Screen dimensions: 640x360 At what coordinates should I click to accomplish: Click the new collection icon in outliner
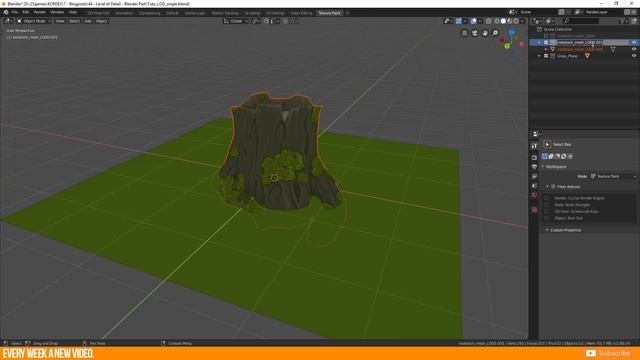point(634,21)
